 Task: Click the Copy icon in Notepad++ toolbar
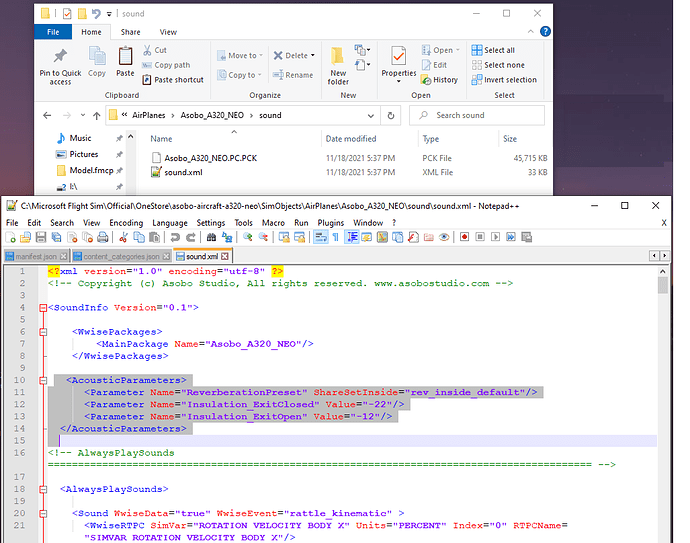pos(139,238)
